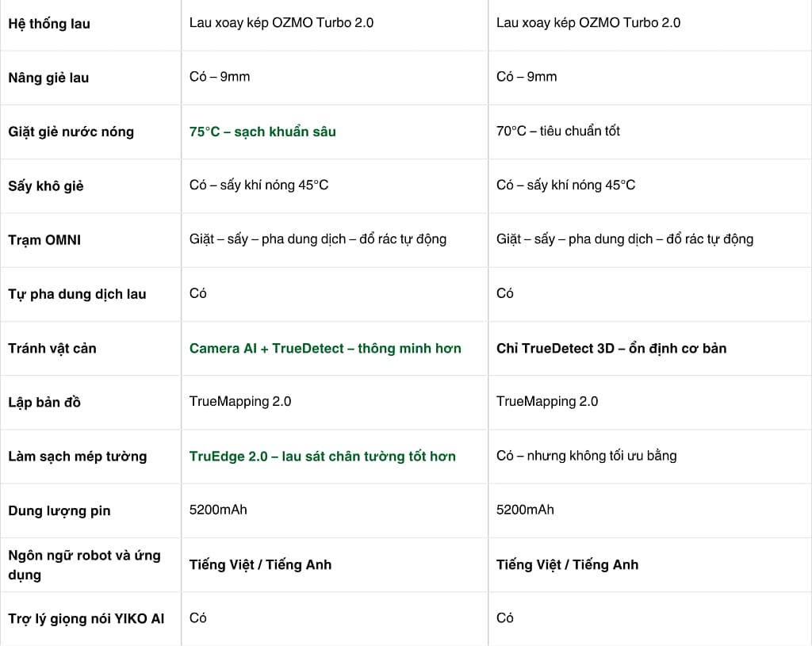Click the "Làm sạch mép tường" label

pyautogui.click(x=77, y=457)
